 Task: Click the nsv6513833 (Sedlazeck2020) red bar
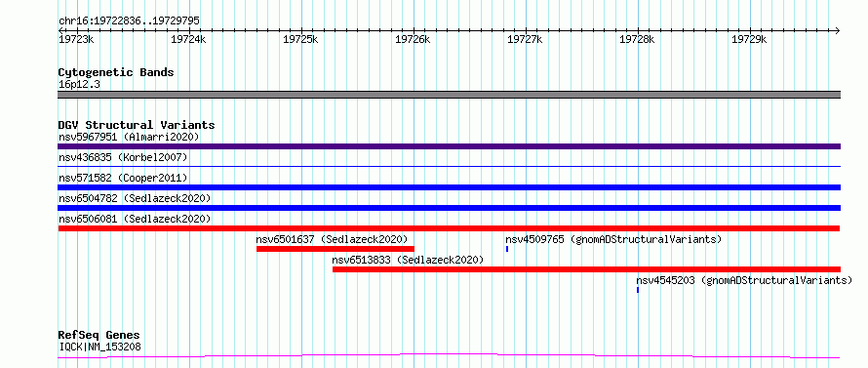coord(586,269)
